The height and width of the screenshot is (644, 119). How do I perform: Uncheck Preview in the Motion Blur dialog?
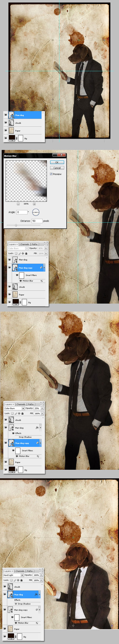pos(51,174)
